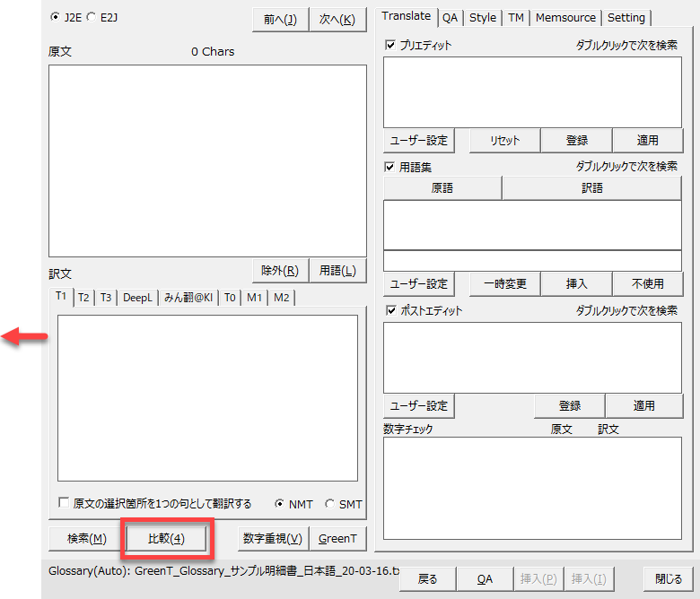
Task: Open the Setting tab
Action: click(x=626, y=17)
